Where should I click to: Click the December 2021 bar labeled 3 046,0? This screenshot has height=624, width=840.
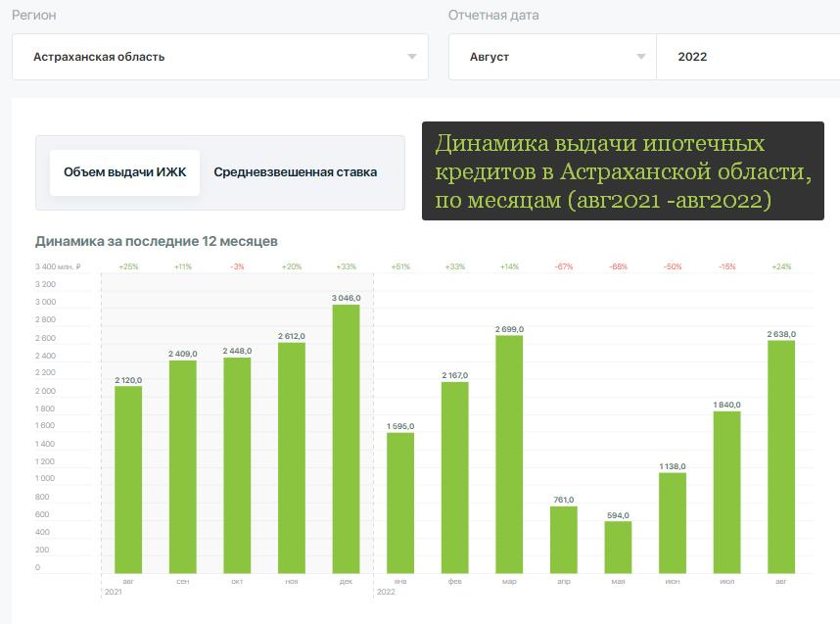pos(347,439)
